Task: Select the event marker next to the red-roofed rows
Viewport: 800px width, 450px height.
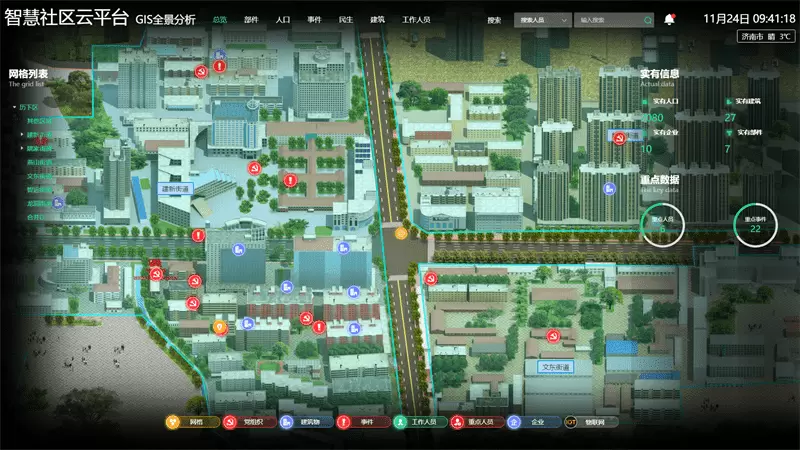Action: coord(319,327)
